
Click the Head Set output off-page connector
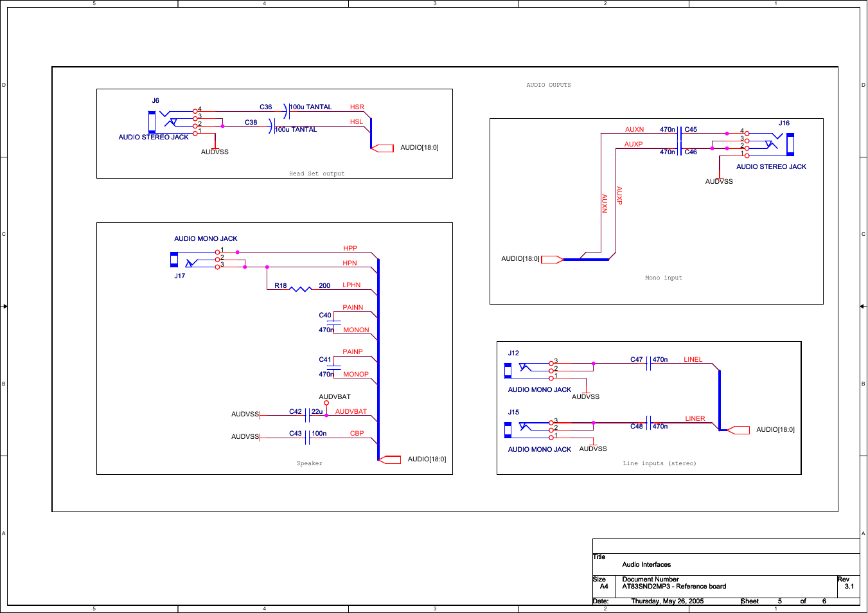(x=383, y=148)
